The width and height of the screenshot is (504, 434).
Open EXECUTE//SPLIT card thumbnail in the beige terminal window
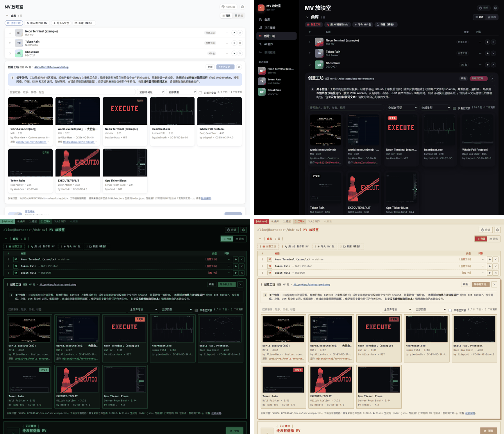point(331,379)
